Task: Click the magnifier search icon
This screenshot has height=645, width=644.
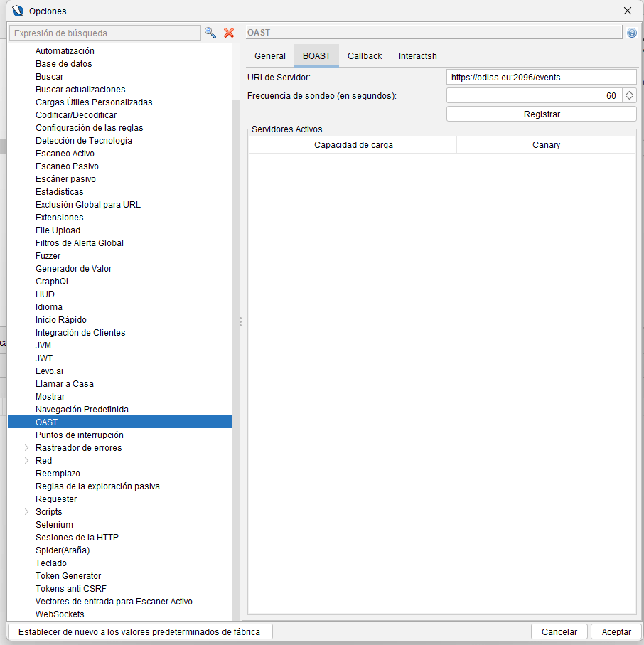Action: [210, 33]
